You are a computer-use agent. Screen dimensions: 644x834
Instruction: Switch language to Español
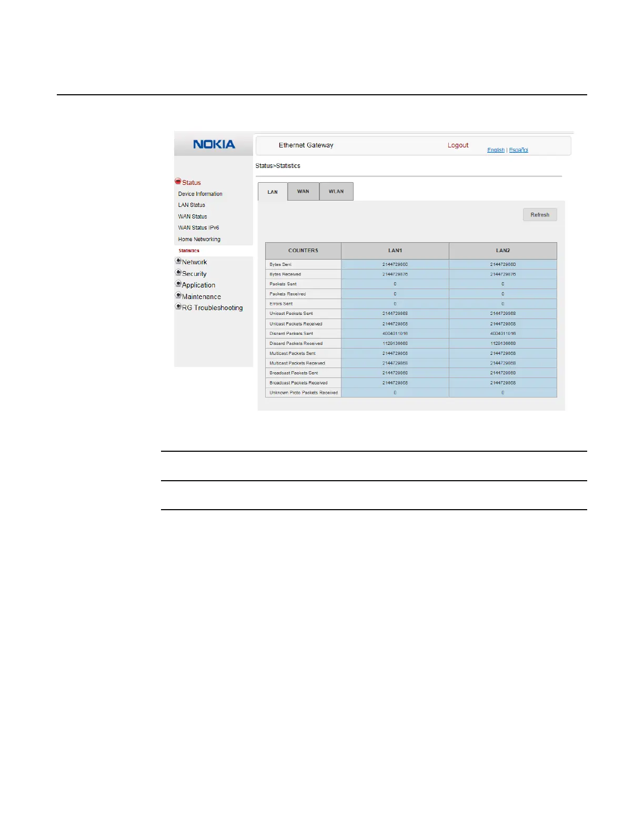coord(518,150)
